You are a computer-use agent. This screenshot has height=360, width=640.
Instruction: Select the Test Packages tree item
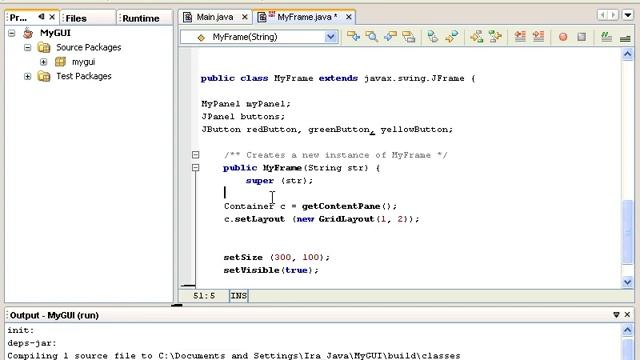[84, 76]
